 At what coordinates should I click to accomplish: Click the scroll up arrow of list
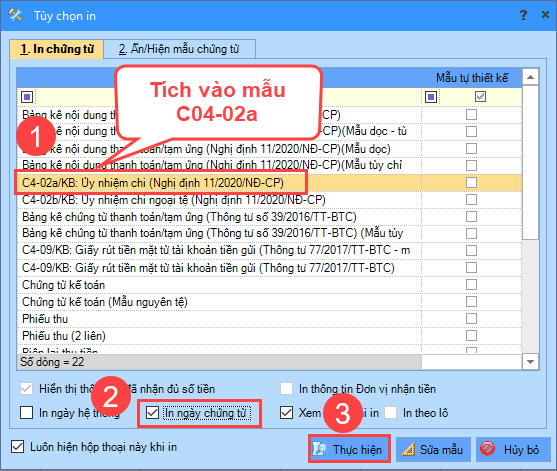[x=530, y=77]
